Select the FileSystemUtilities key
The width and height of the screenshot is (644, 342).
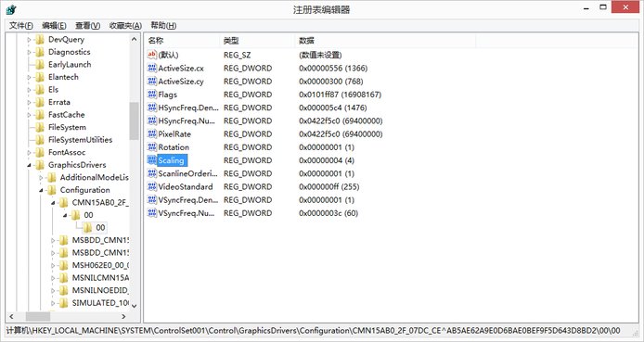(x=80, y=140)
